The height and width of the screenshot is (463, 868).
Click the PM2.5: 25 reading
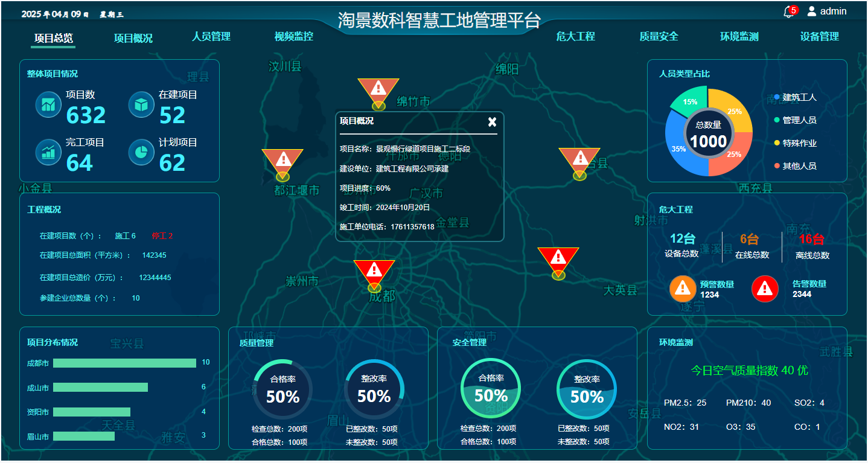(x=685, y=403)
